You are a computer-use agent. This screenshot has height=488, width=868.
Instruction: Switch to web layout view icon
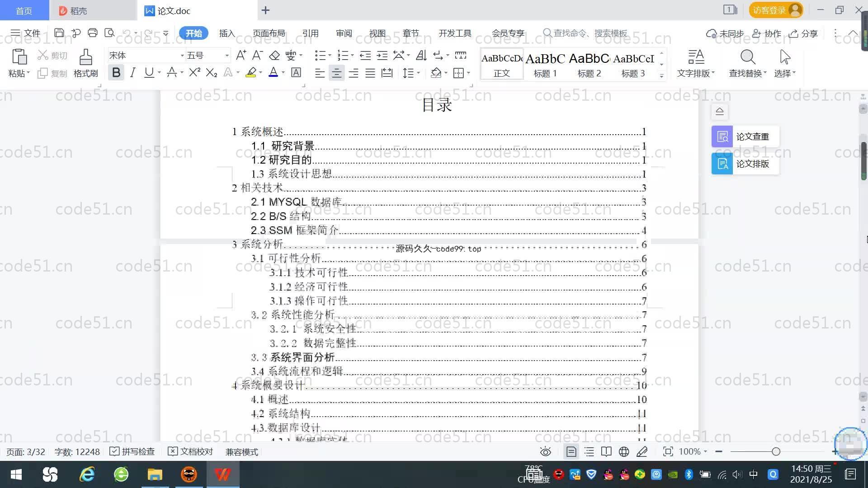click(624, 452)
